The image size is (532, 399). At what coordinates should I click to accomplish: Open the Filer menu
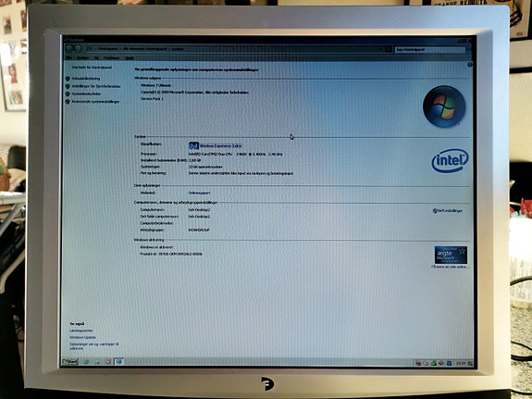(68, 57)
